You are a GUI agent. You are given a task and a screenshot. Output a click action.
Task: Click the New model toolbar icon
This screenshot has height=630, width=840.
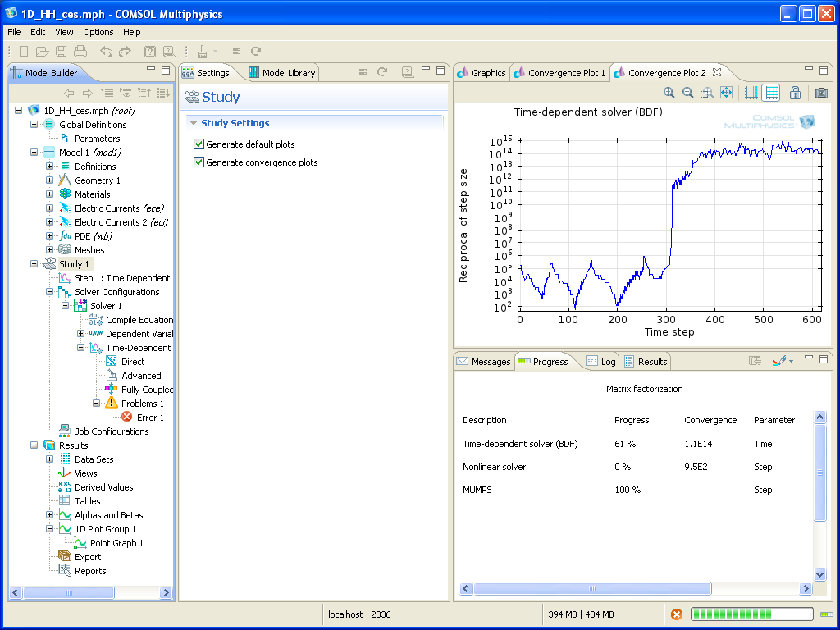24,52
